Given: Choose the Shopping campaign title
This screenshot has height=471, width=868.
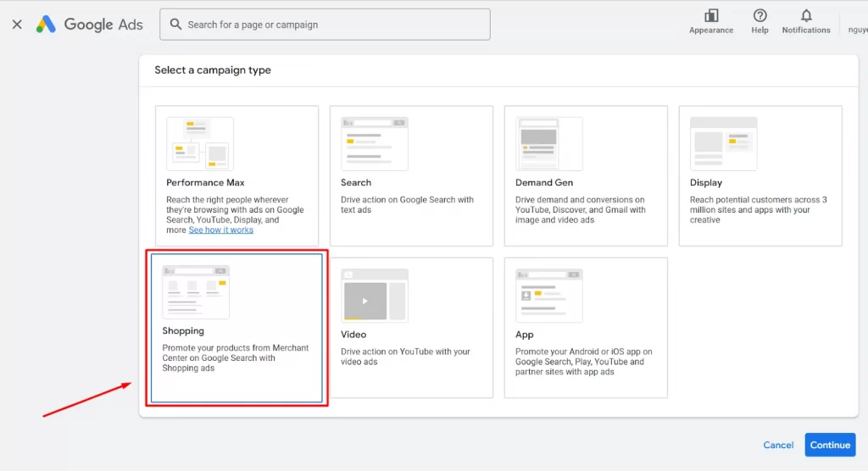Looking at the screenshot, I should click(183, 331).
